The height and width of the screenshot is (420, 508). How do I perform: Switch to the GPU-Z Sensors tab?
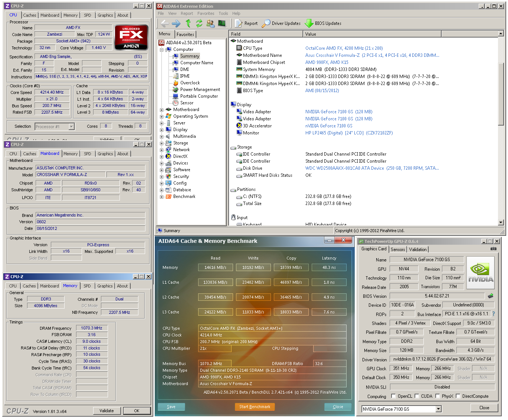pos(398,250)
